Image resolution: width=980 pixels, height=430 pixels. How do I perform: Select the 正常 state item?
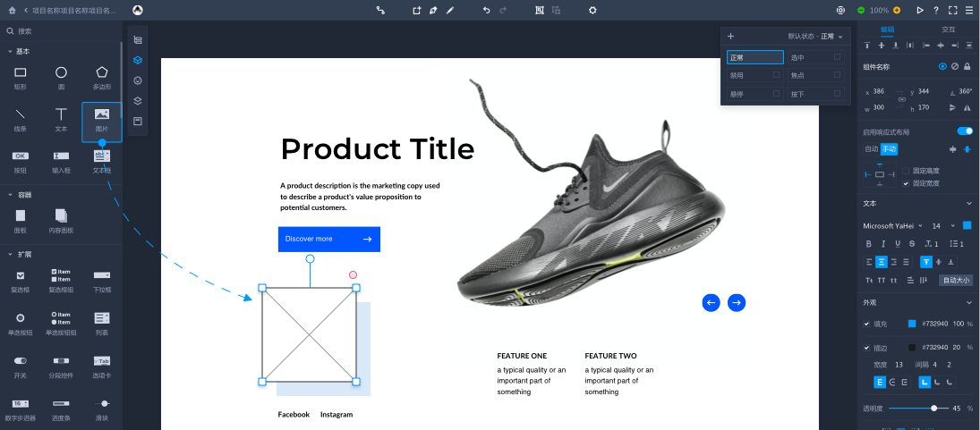tap(755, 57)
